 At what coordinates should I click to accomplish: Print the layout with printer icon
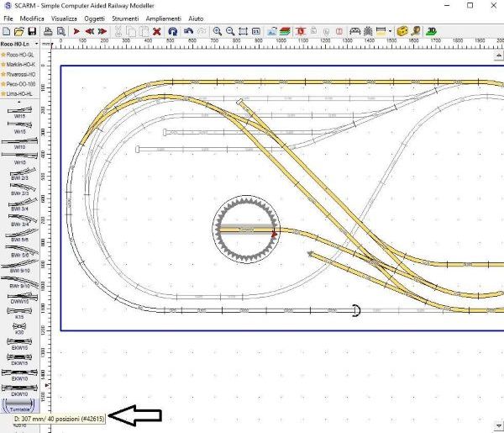[x=48, y=31]
